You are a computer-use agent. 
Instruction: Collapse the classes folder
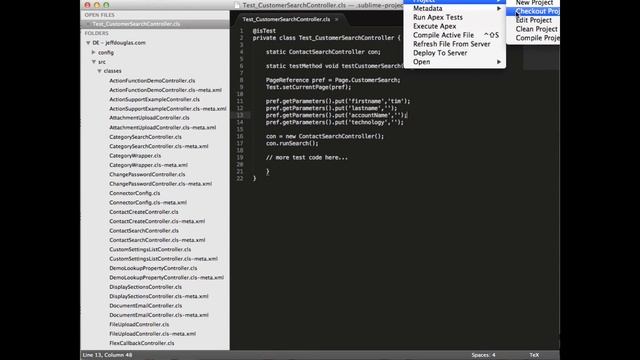click(x=99, y=71)
